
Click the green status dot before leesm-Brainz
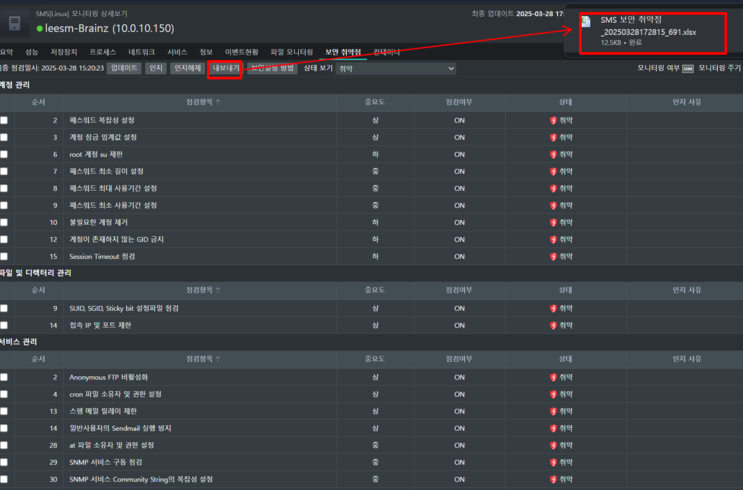click(40, 28)
